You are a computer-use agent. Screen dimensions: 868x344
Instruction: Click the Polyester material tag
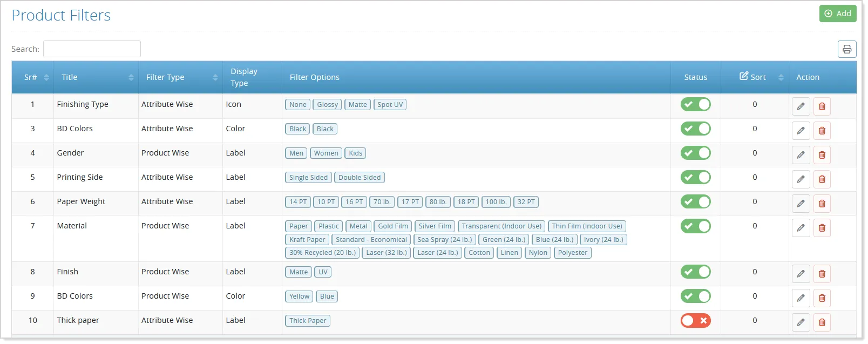pyautogui.click(x=573, y=253)
